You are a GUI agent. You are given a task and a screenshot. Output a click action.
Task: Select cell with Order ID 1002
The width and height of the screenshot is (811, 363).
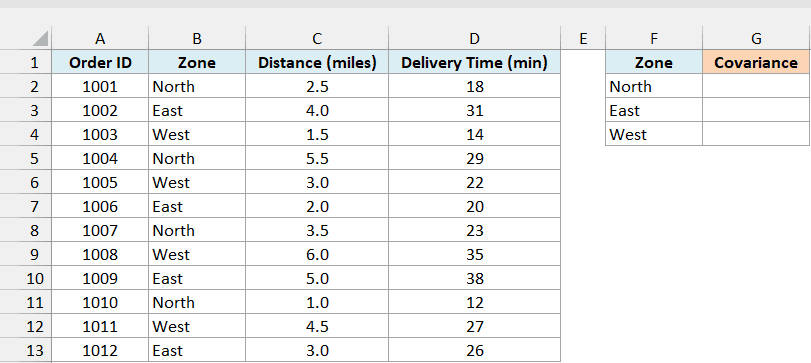(100, 110)
